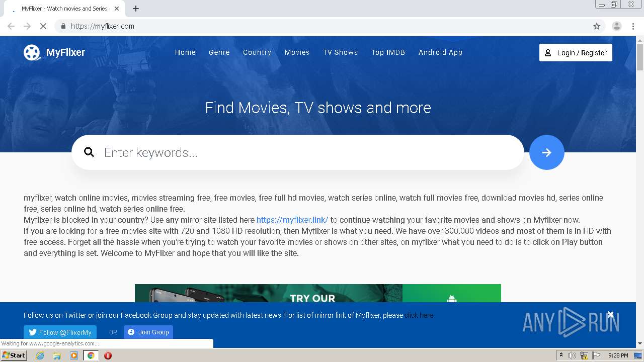Open the Country menu
Image resolution: width=644 pixels, height=362 pixels.
(x=257, y=52)
